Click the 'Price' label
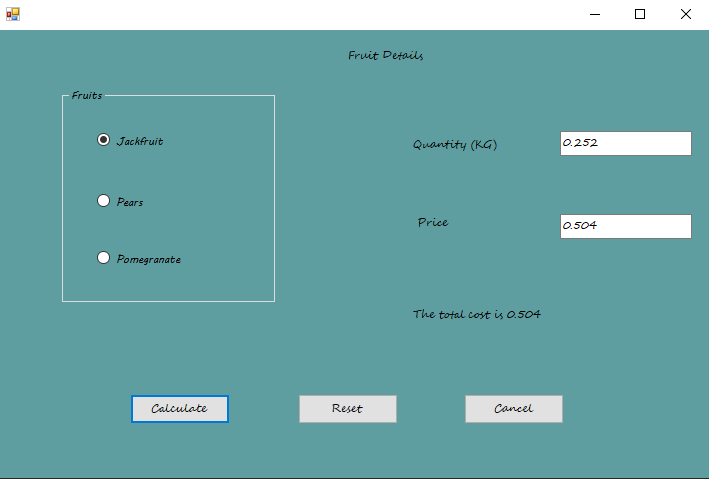The height and width of the screenshot is (479, 709). click(433, 222)
